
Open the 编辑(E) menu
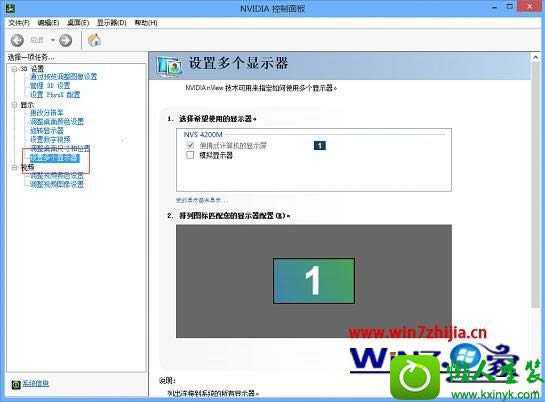coord(48,23)
